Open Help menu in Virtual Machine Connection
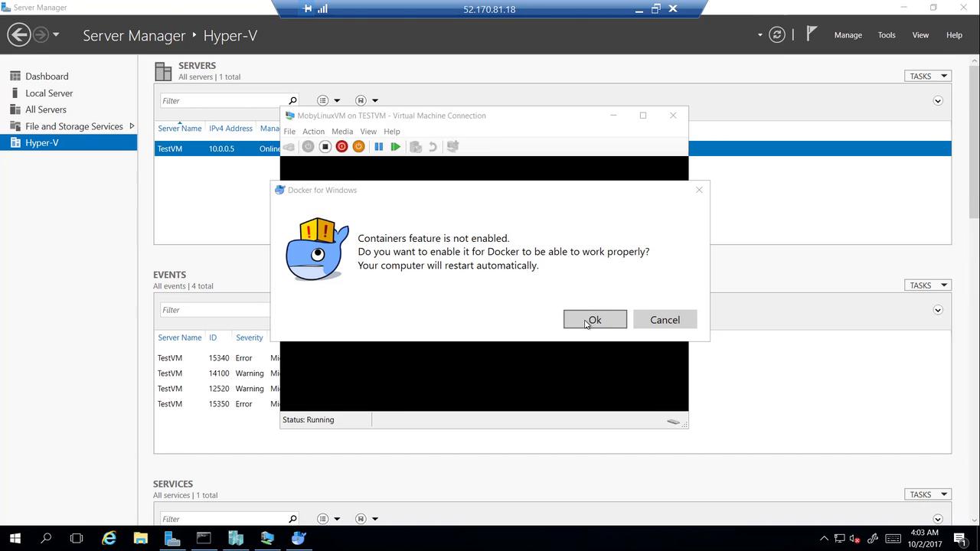980x551 pixels. point(392,132)
